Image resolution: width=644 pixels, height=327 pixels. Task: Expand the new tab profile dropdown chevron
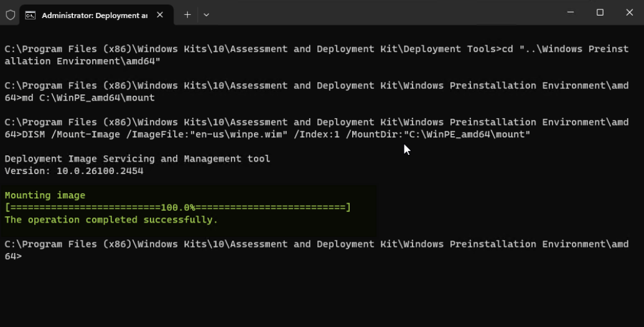pyautogui.click(x=207, y=15)
